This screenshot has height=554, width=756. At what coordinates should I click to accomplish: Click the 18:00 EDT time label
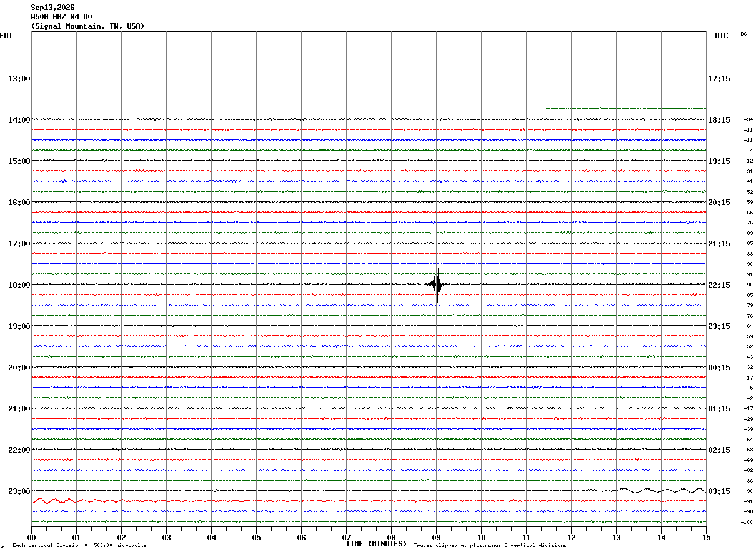coord(19,285)
